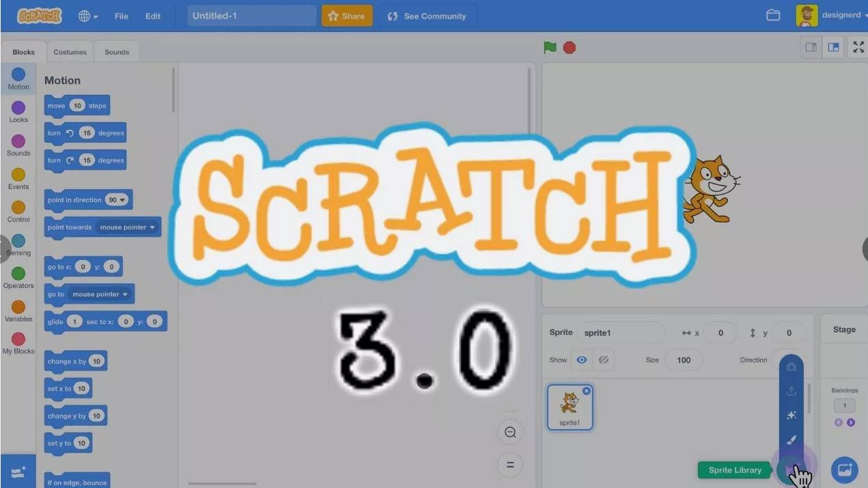The width and height of the screenshot is (868, 488).
Task: Click the turn counterclockwise 15 degrees block
Action: point(85,133)
